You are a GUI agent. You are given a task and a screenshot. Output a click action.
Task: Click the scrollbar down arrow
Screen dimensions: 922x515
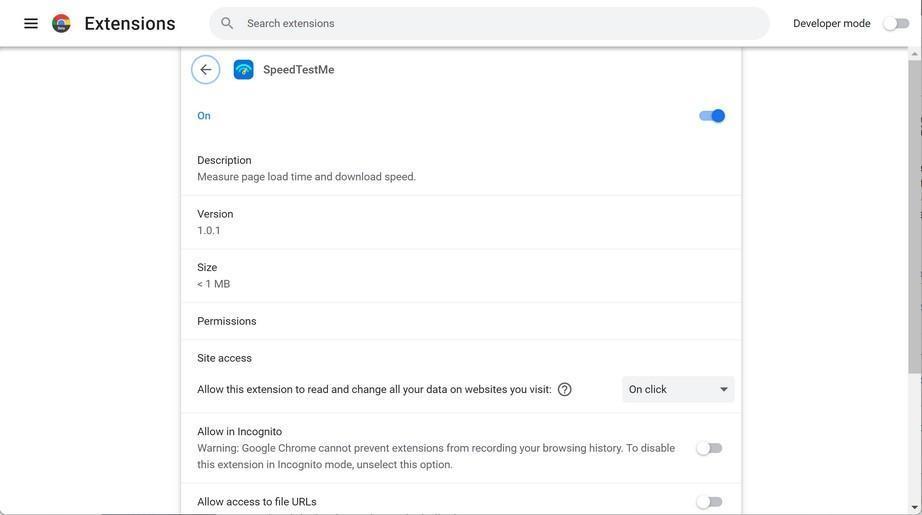[914, 507]
